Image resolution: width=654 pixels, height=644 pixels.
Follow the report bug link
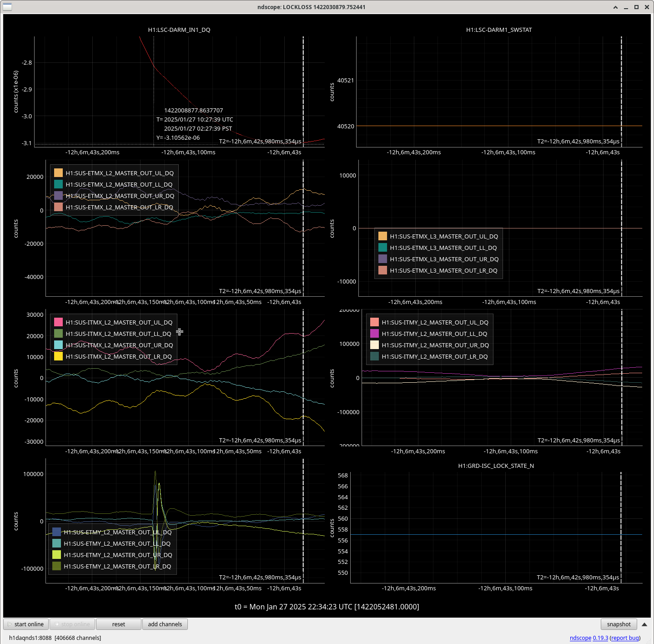[x=625, y=638]
